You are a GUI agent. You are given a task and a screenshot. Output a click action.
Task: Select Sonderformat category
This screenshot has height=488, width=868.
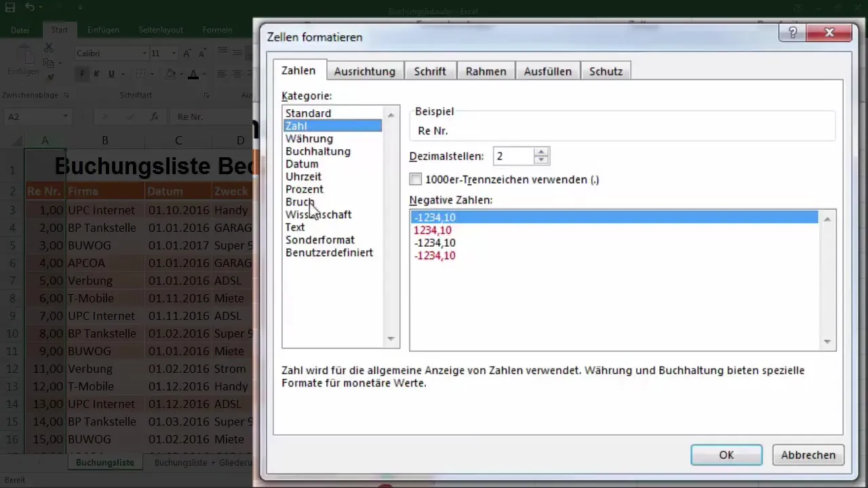pos(332,240)
